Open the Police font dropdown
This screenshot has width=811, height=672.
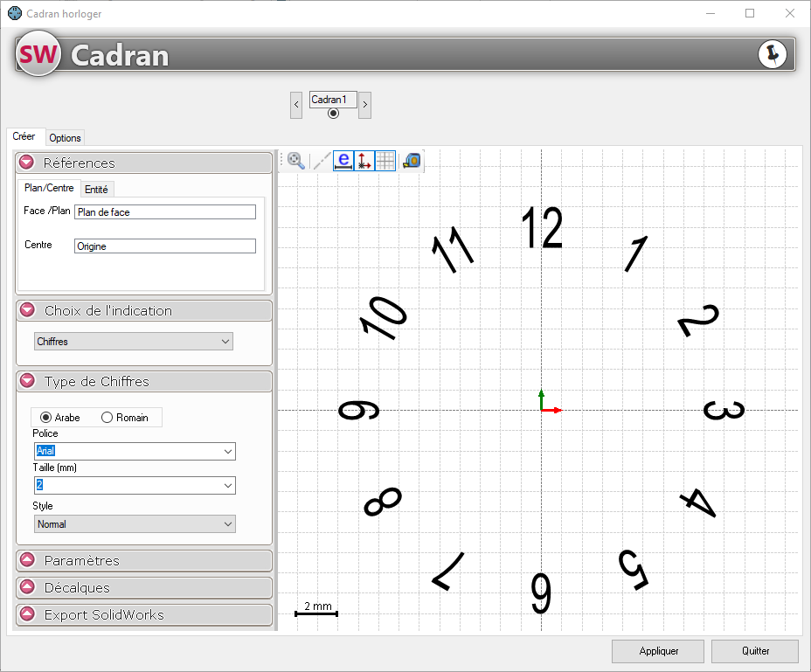(x=135, y=451)
